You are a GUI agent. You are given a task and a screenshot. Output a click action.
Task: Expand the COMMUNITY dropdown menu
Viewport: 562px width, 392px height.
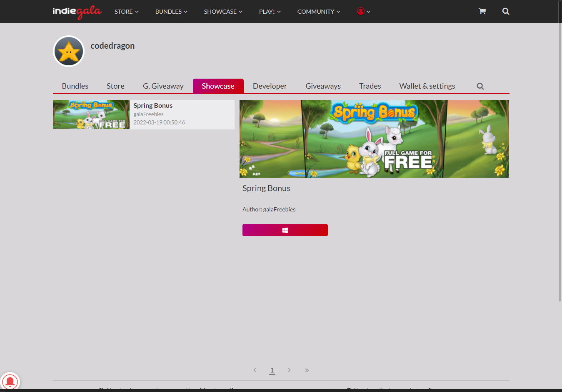coord(319,12)
